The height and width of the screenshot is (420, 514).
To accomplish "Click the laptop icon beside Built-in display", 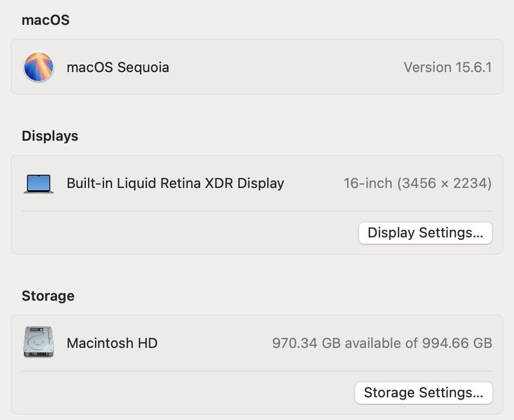I will pyautogui.click(x=38, y=184).
